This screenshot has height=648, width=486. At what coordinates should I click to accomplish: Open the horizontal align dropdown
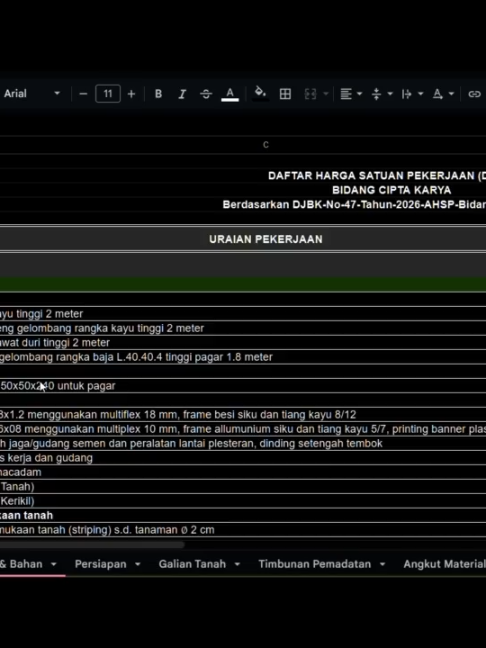[351, 94]
